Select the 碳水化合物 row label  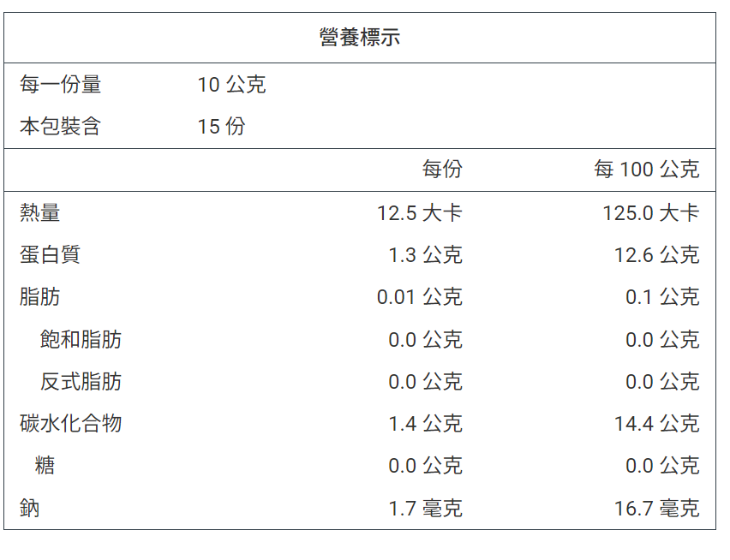pos(70,423)
